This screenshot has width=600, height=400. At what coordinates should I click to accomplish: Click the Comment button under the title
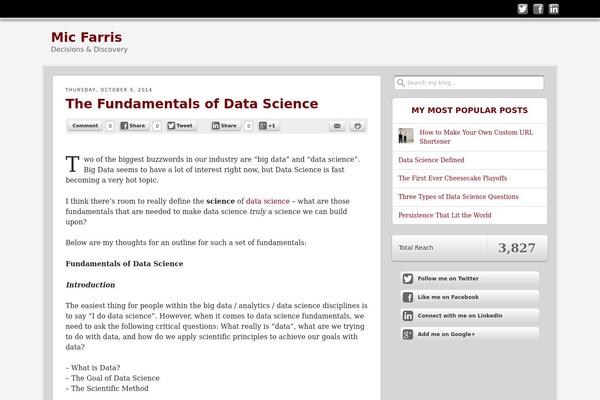(x=85, y=126)
